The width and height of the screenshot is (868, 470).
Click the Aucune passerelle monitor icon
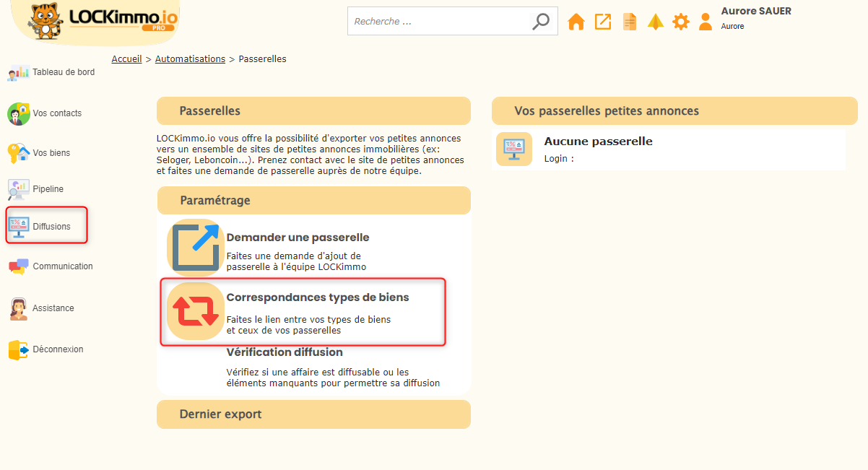(x=514, y=149)
